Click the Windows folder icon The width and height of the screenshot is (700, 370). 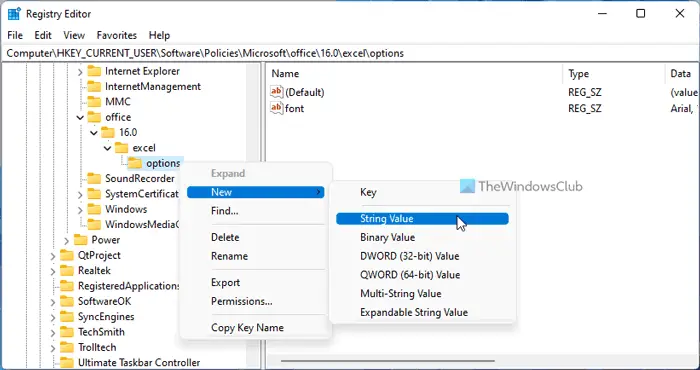[x=94, y=209]
